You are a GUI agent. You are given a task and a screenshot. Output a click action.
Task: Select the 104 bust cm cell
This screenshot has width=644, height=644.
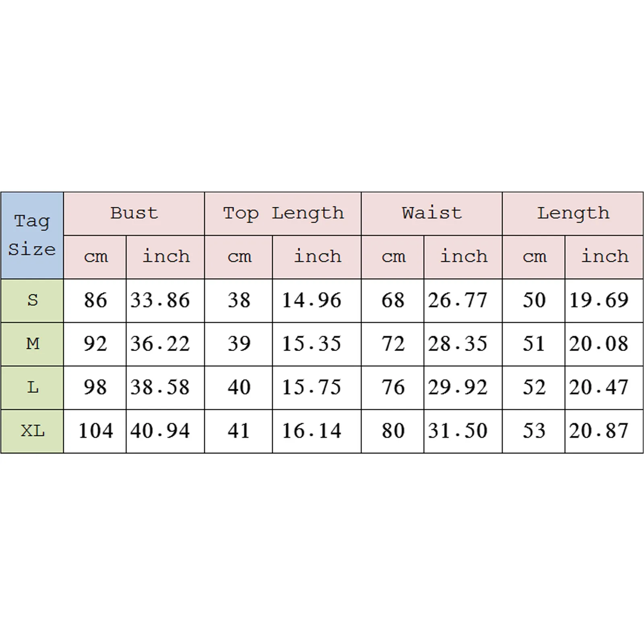pos(95,431)
